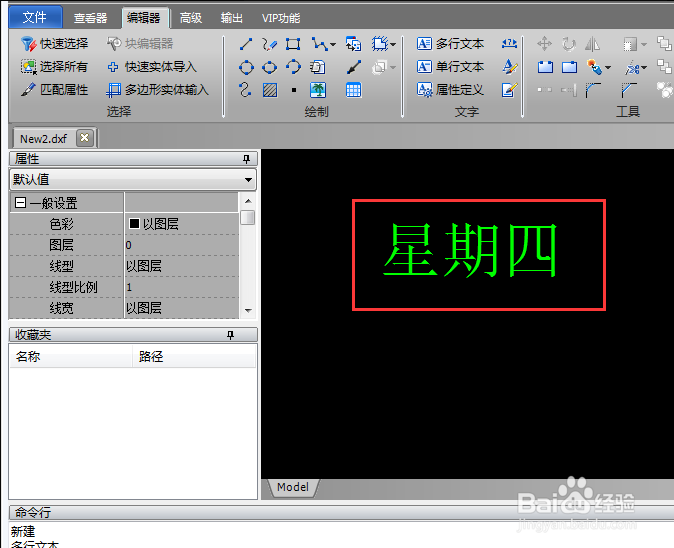Insert a table with grid icon
This screenshot has height=548, width=674.
[x=353, y=90]
